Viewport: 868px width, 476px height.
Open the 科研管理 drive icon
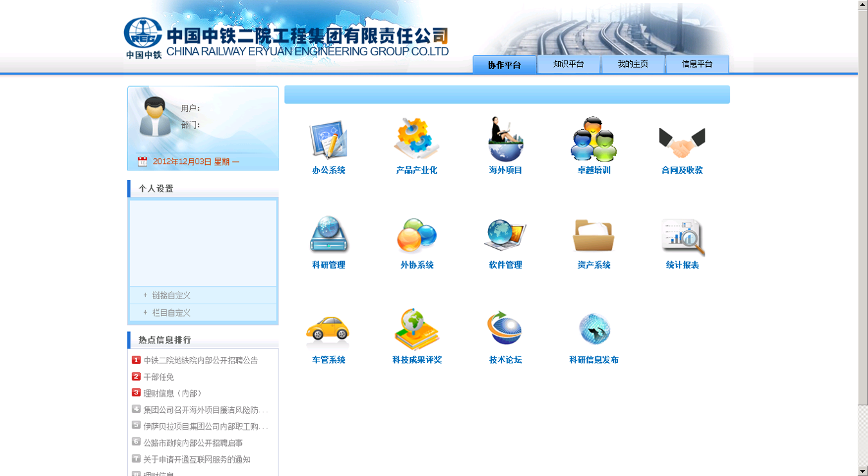click(329, 235)
